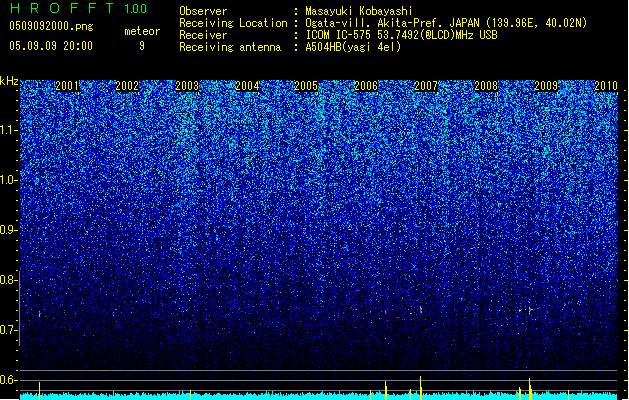Click time marker 2006 on the spectrogram
The width and height of the screenshot is (629, 400).
click(x=366, y=86)
